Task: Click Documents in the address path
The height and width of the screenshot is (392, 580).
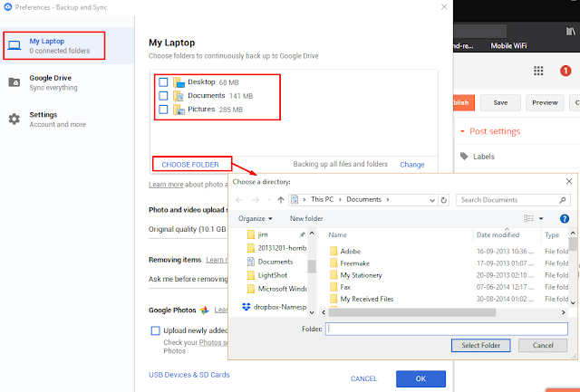Action: (x=363, y=199)
